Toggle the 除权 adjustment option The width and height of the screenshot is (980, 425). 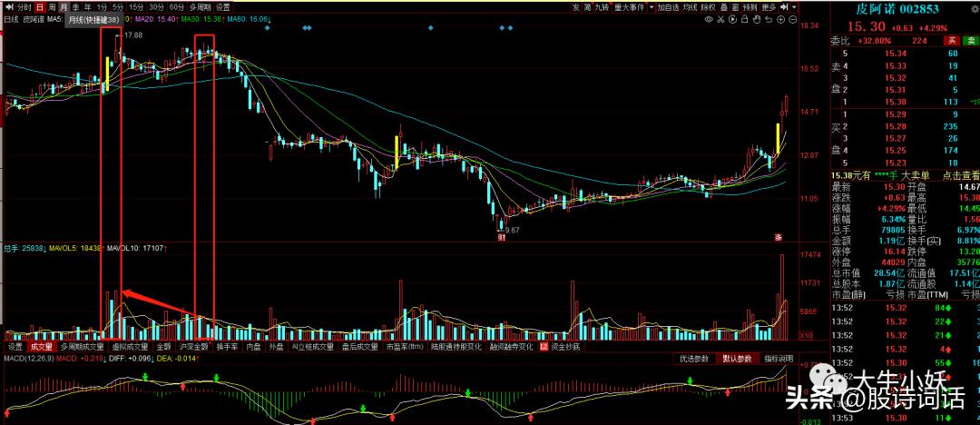click(x=708, y=7)
